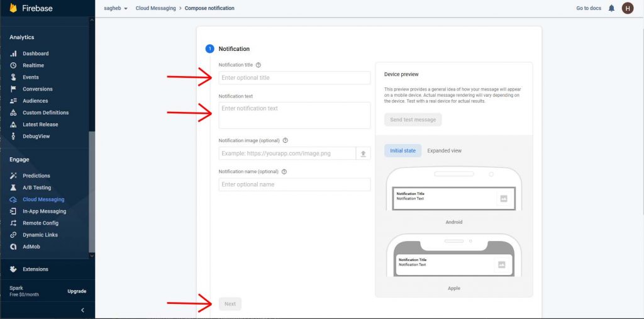Click the help icon beside Notification image
The image size is (644, 319).
coord(286,140)
